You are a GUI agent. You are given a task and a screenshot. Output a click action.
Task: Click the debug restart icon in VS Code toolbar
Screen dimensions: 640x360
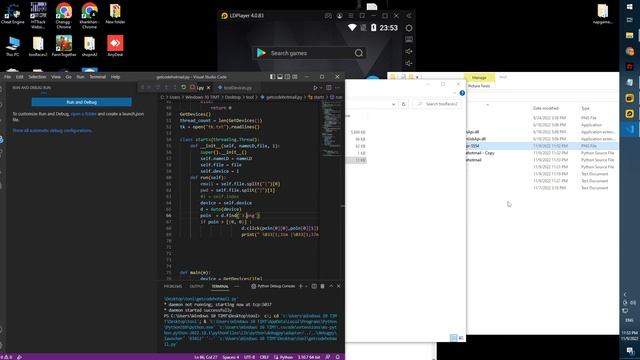(x=184, y=87)
